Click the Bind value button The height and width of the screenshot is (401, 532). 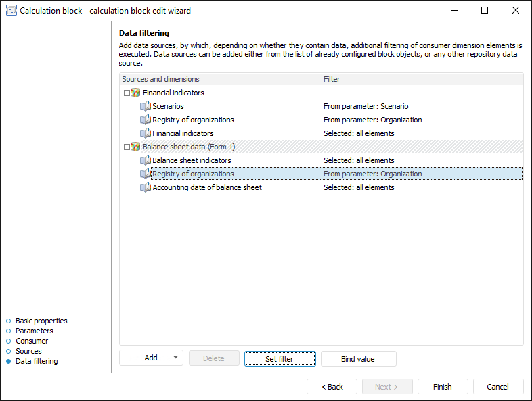coord(358,359)
